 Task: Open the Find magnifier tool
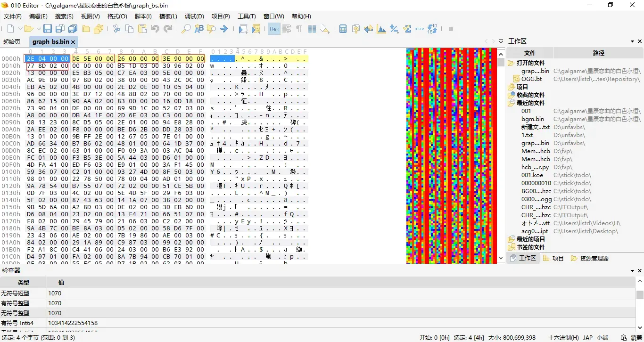(186, 29)
